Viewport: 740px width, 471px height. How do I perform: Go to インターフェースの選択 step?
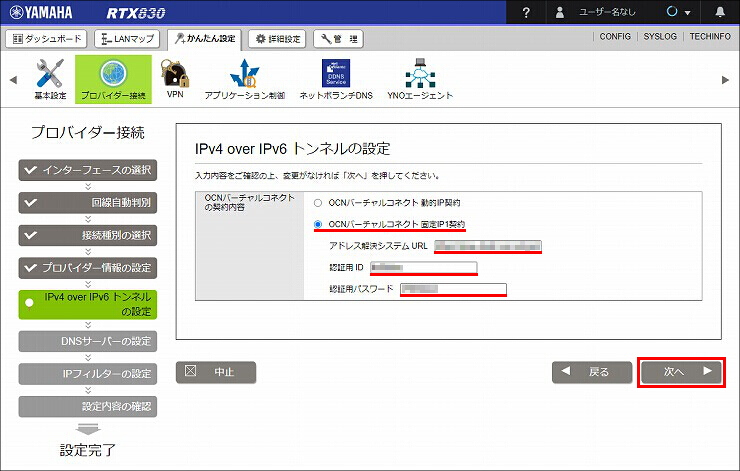[88, 170]
